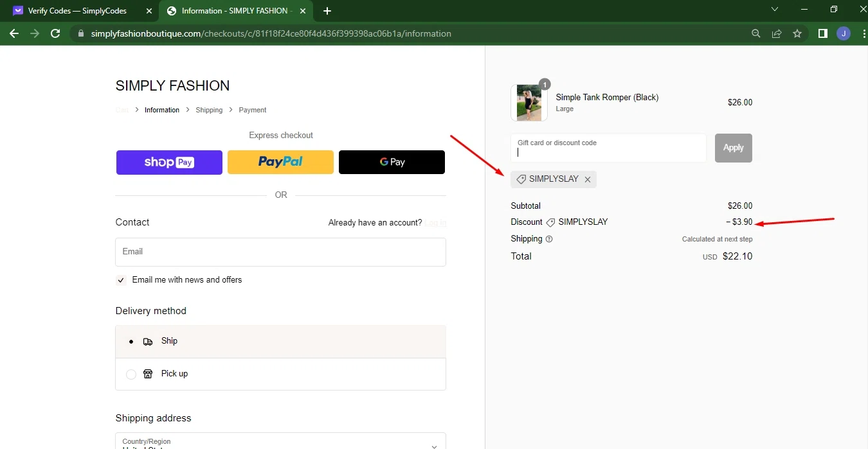Screen dimensions: 868x449
Task: Check out with Google Pay
Action: (392, 163)
